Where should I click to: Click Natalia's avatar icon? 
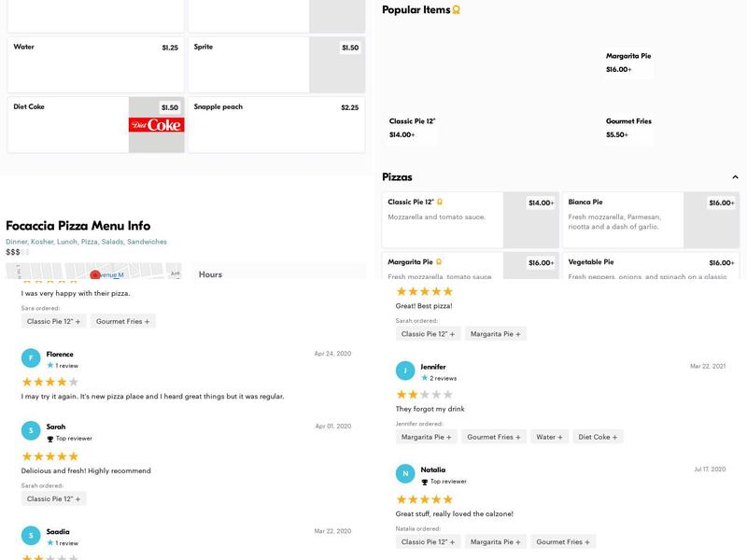coord(405,474)
